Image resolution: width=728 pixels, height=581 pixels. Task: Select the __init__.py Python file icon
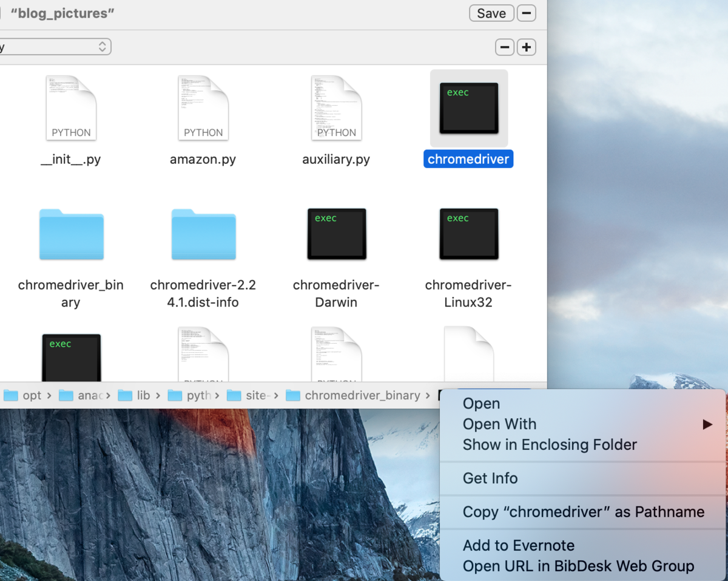(71, 108)
